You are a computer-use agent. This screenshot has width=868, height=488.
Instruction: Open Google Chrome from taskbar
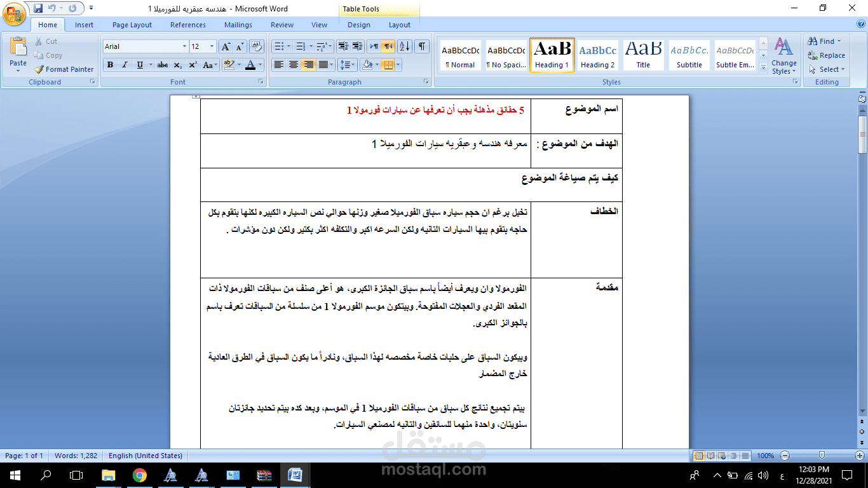[140, 475]
